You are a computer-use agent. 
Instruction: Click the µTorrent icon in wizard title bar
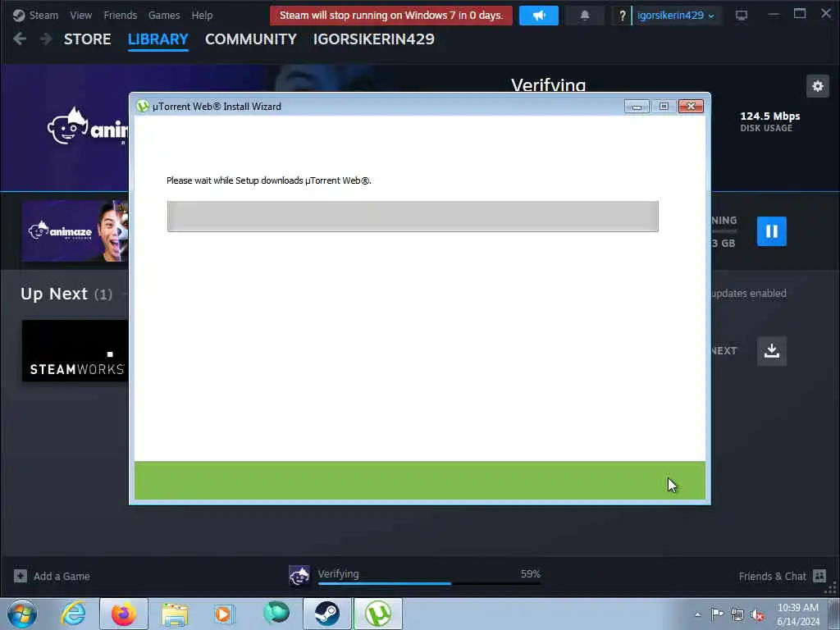[143, 106]
